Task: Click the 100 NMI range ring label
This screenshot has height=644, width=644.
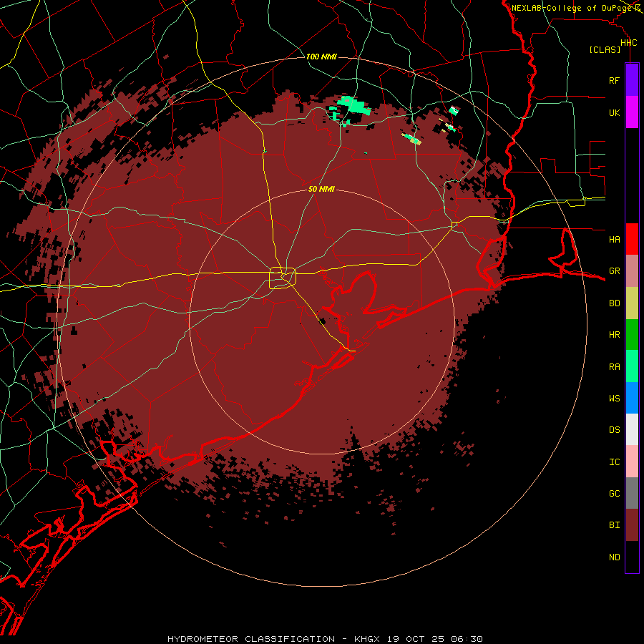Action: (321, 57)
